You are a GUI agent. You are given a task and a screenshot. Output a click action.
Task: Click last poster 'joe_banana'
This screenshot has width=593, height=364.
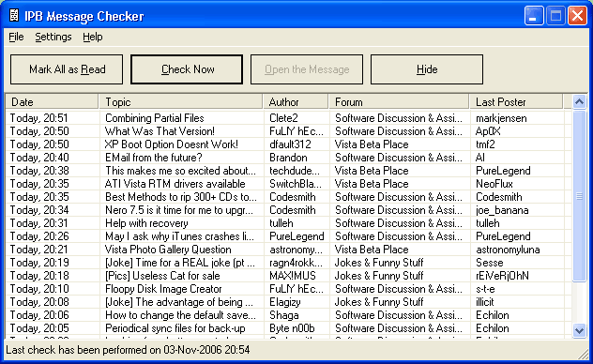[502, 210]
